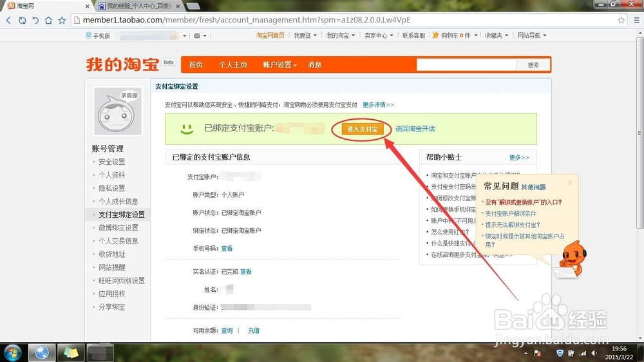Image resolution: width=644 pixels, height=362 pixels.
Task: Click 更多>> in 帮助小贴士 panel
Action: point(519,157)
